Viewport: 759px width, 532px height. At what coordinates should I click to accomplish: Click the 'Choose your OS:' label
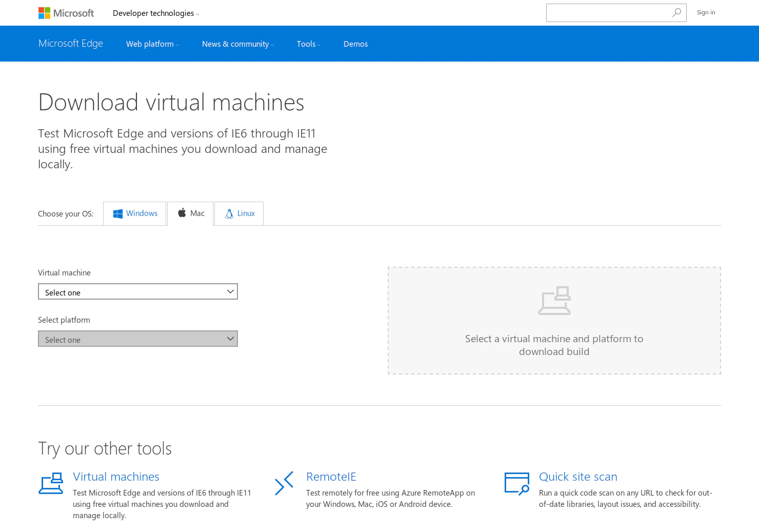(66, 214)
